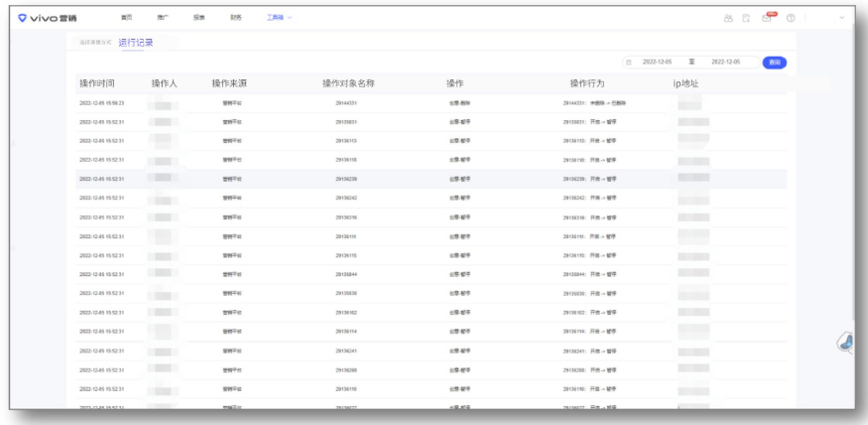Image resolution: width=868 pixels, height=425 pixels.
Task: Open the 首页 menu item
Action: pos(126,18)
